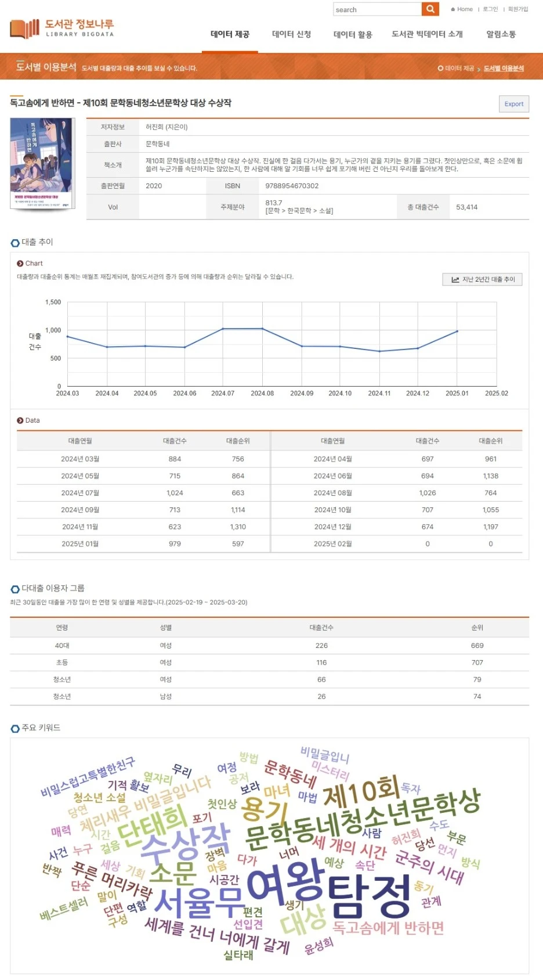Screen dimensions: 543x980
Task: Open the 회원가입 link
Action: (518, 9)
